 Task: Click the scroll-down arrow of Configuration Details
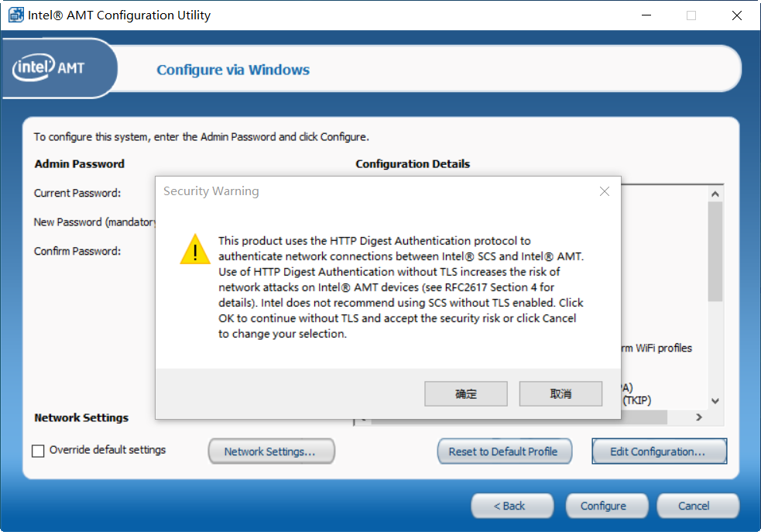click(x=714, y=401)
